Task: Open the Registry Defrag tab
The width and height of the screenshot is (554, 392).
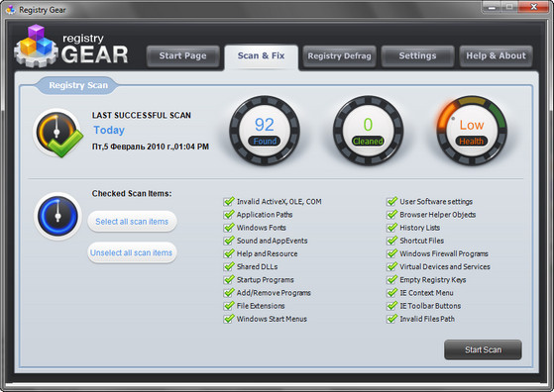Action: tap(339, 56)
